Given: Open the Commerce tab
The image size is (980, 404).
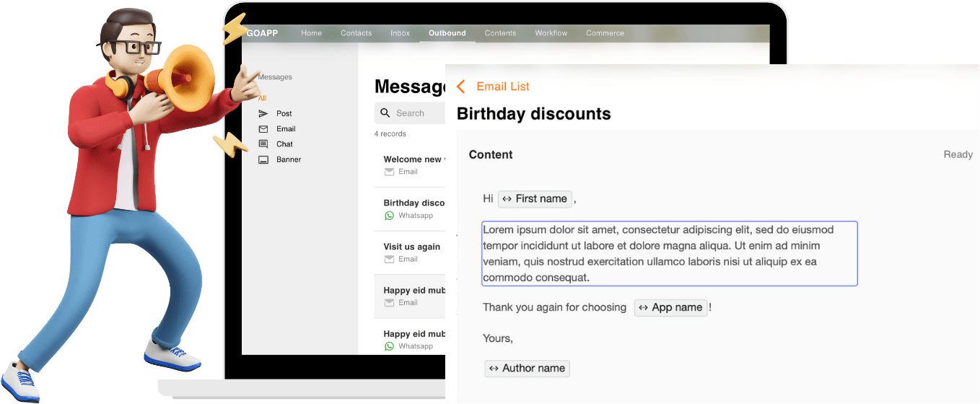Looking at the screenshot, I should [605, 33].
